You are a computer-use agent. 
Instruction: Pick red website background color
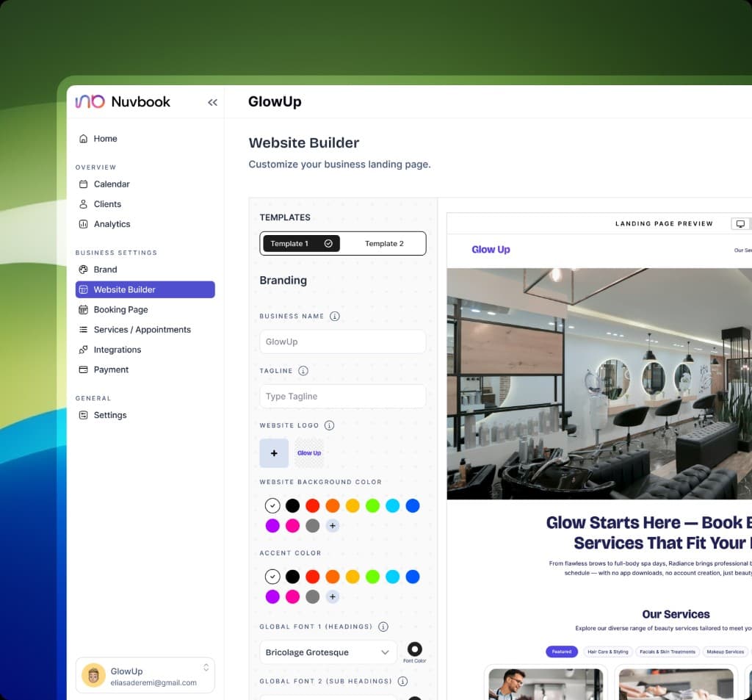pos(313,505)
